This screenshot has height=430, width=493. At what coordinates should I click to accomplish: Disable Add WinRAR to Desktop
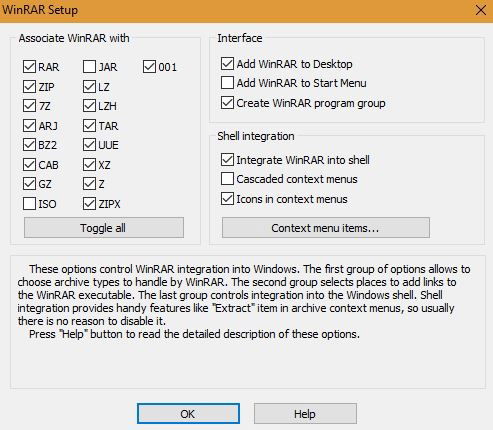(x=227, y=64)
